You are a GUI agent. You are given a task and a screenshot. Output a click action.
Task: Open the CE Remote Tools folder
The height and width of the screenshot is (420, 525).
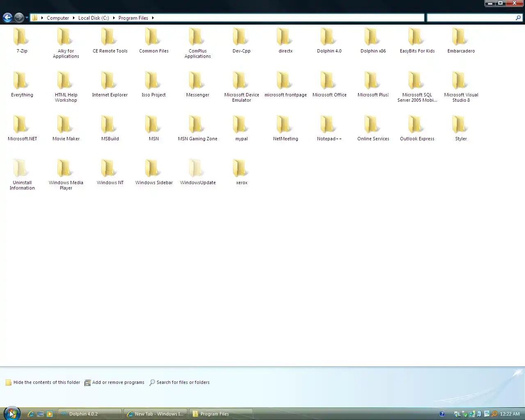pos(110,40)
